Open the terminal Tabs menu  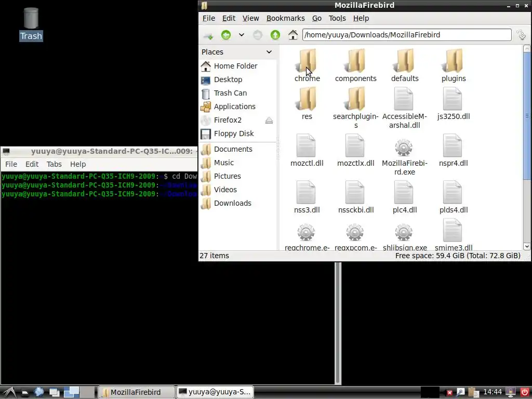54,164
